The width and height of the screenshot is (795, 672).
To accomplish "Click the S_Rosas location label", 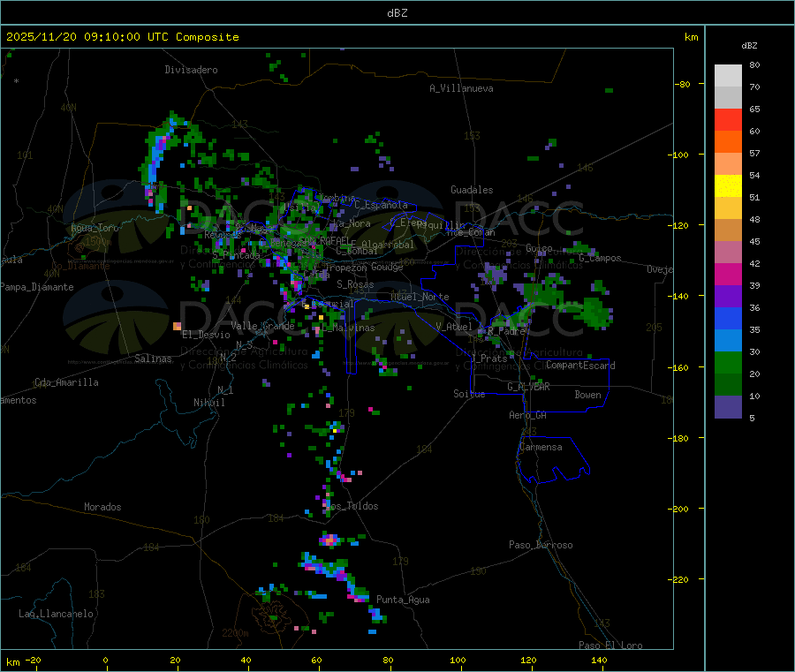I will [x=355, y=284].
